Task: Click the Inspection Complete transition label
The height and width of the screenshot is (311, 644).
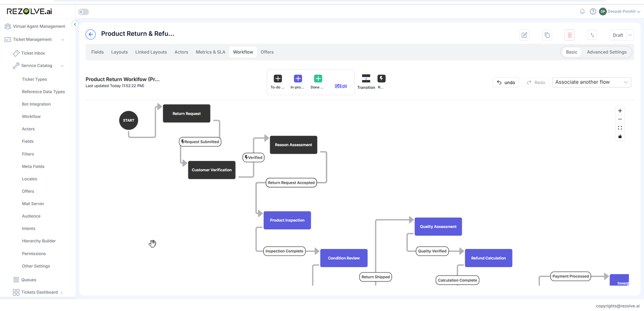Action: (x=284, y=251)
